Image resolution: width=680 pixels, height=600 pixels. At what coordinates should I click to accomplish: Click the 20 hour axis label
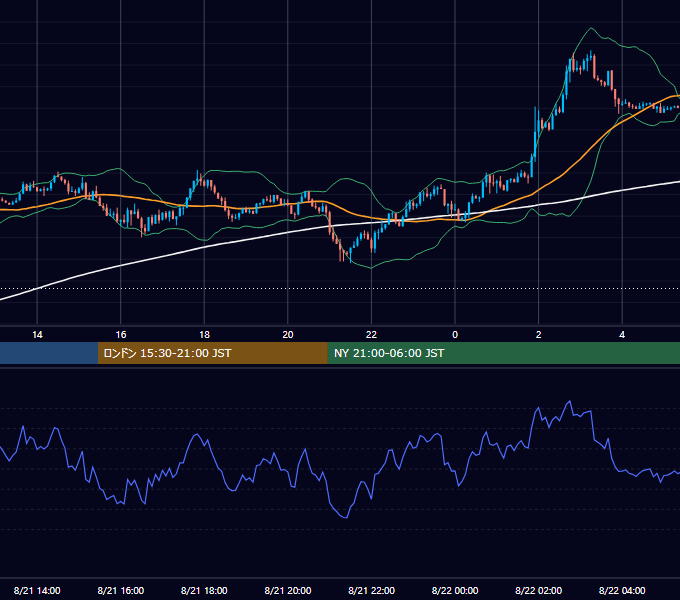(x=288, y=335)
